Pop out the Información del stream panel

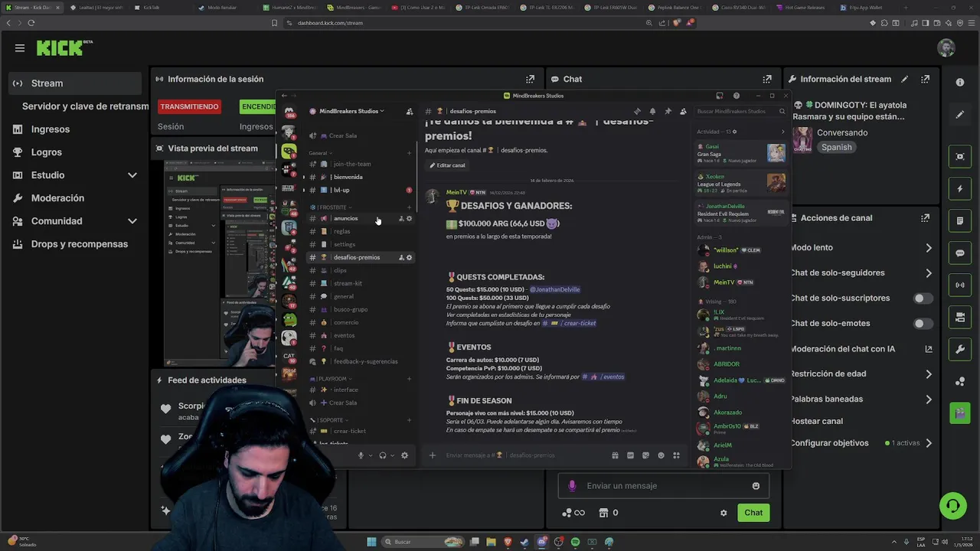pyautogui.click(x=926, y=79)
